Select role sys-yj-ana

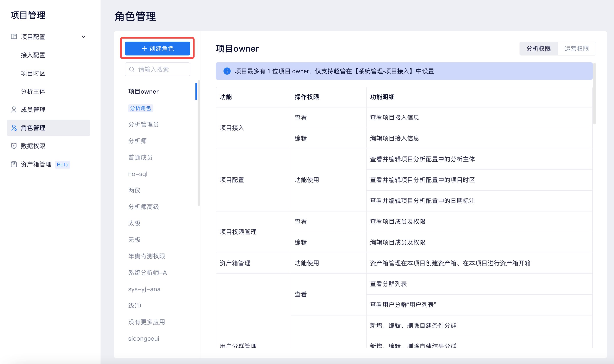[144, 289]
